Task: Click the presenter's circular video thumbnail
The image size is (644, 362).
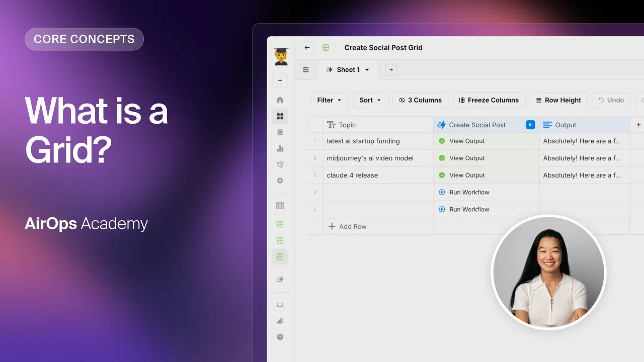Action: pyautogui.click(x=548, y=273)
